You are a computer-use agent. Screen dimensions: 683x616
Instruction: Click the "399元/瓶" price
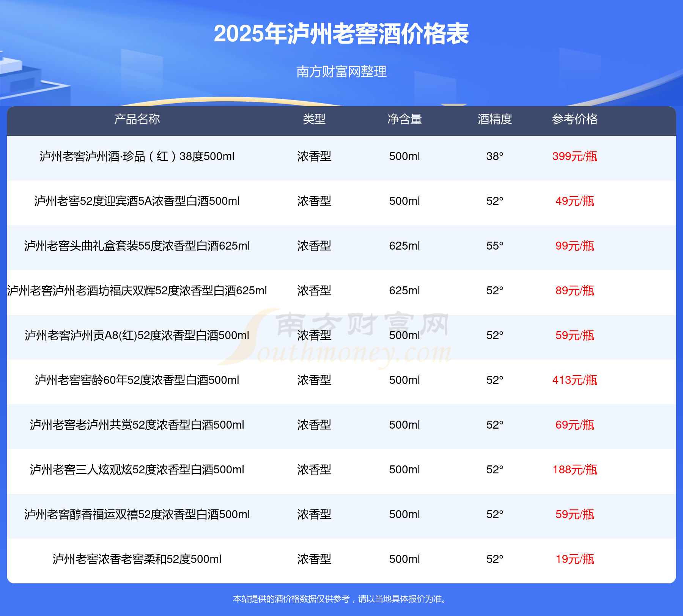click(x=575, y=156)
